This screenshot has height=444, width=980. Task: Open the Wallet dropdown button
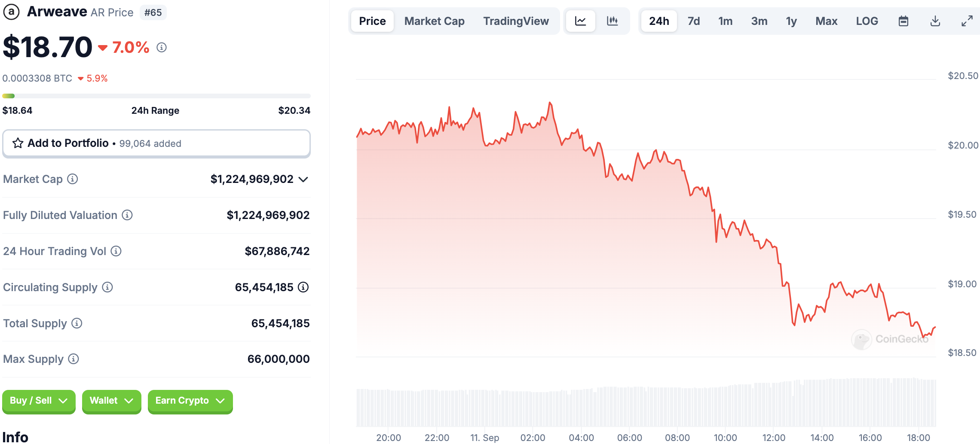[x=111, y=401]
